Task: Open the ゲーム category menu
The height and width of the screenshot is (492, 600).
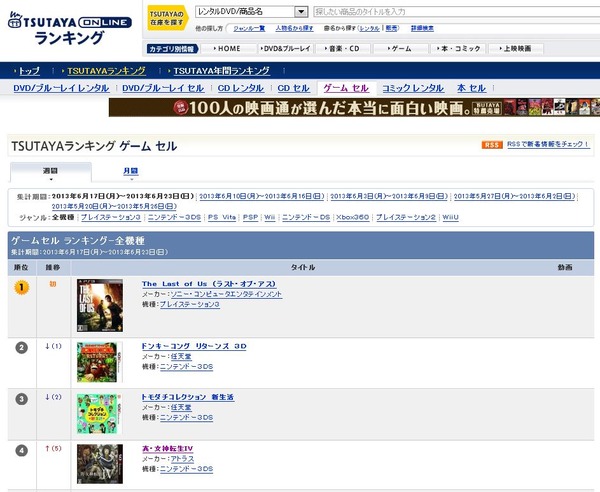Action: pos(400,49)
